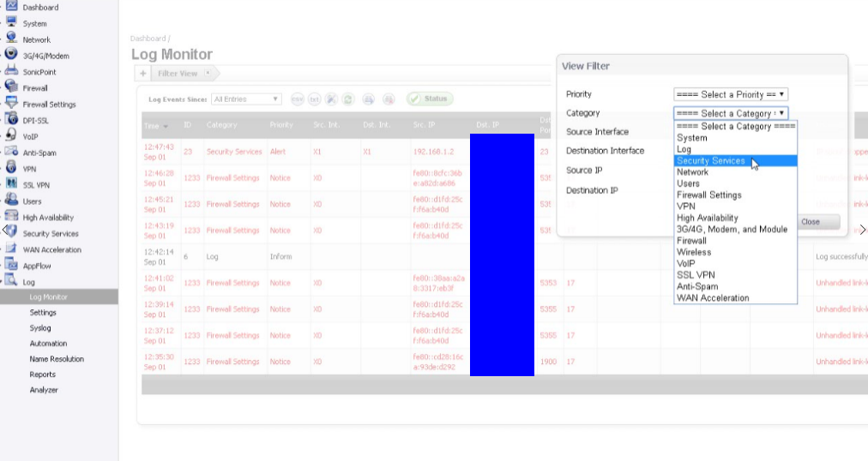Viewport: 868px width, 461px height.
Task: Open Log Settings in sidebar
Action: 43,312
